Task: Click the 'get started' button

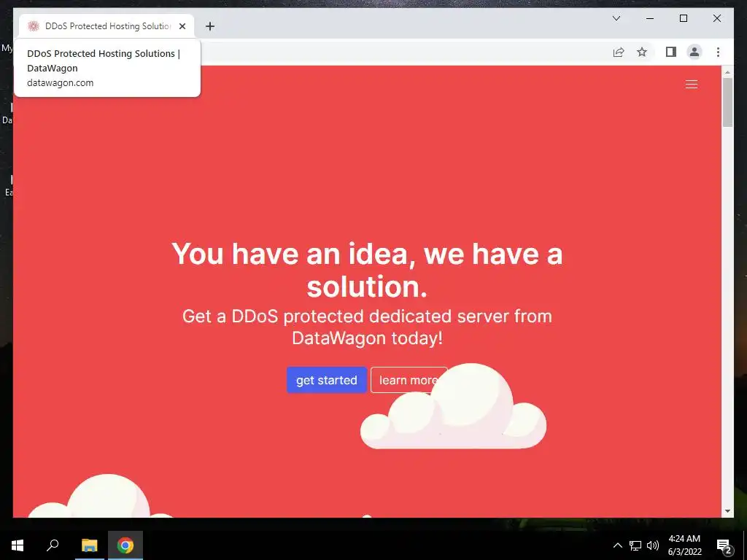Action: click(326, 380)
